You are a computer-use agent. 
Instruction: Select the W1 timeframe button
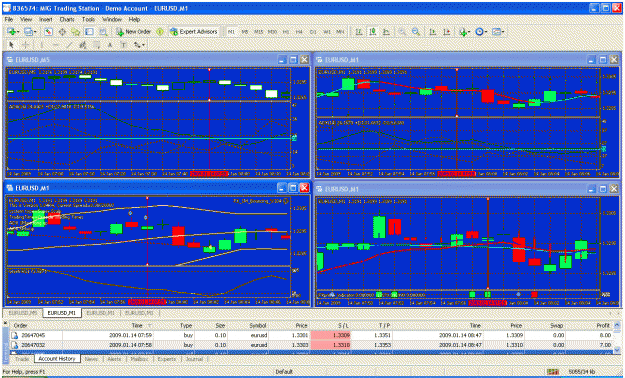pos(327,32)
